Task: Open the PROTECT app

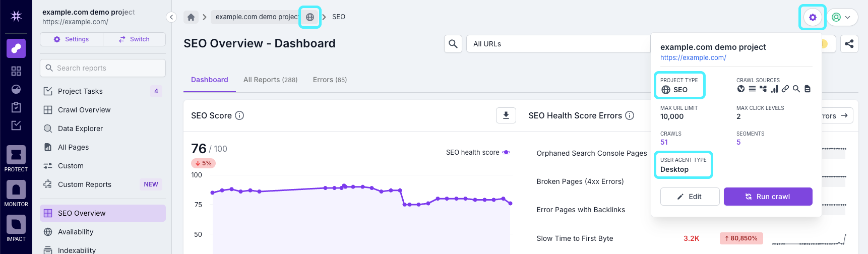Action: pos(16,159)
